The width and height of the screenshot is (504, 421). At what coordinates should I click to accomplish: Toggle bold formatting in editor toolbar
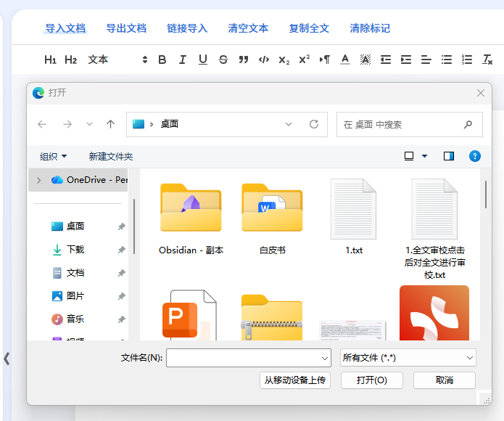pos(162,60)
